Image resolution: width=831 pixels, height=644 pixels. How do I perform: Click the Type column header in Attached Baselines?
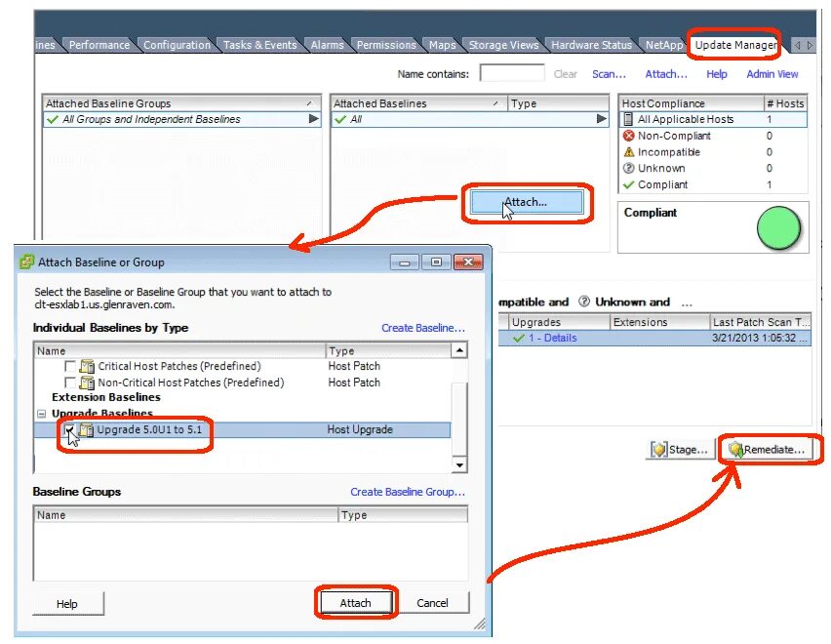[x=558, y=103]
